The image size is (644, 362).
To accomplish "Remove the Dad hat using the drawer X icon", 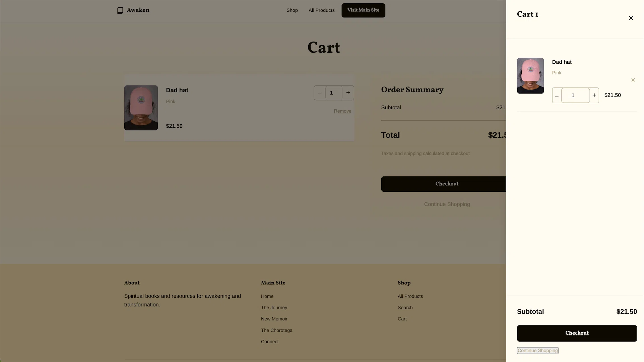I will (x=633, y=80).
